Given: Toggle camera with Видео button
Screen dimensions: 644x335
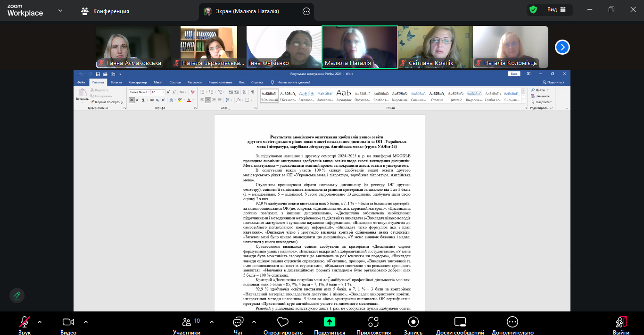Looking at the screenshot, I should (x=68, y=322).
